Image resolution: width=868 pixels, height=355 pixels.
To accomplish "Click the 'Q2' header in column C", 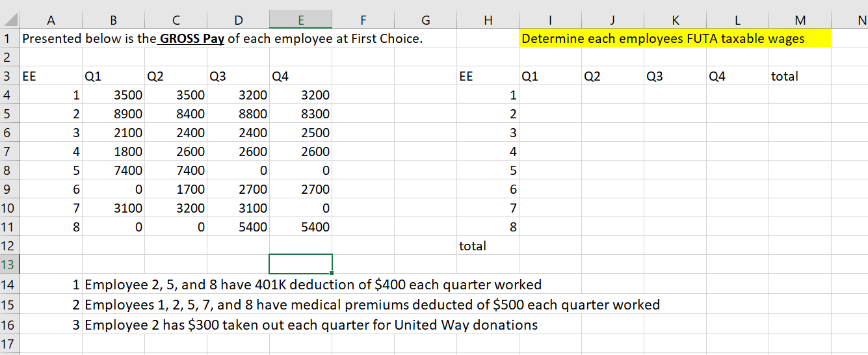I will (x=176, y=76).
